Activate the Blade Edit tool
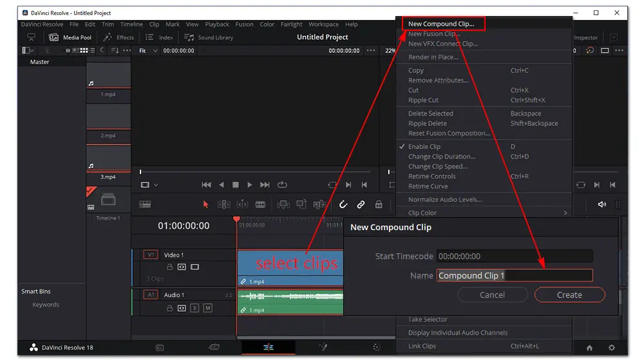The width and height of the screenshot is (644, 361). coord(260,204)
